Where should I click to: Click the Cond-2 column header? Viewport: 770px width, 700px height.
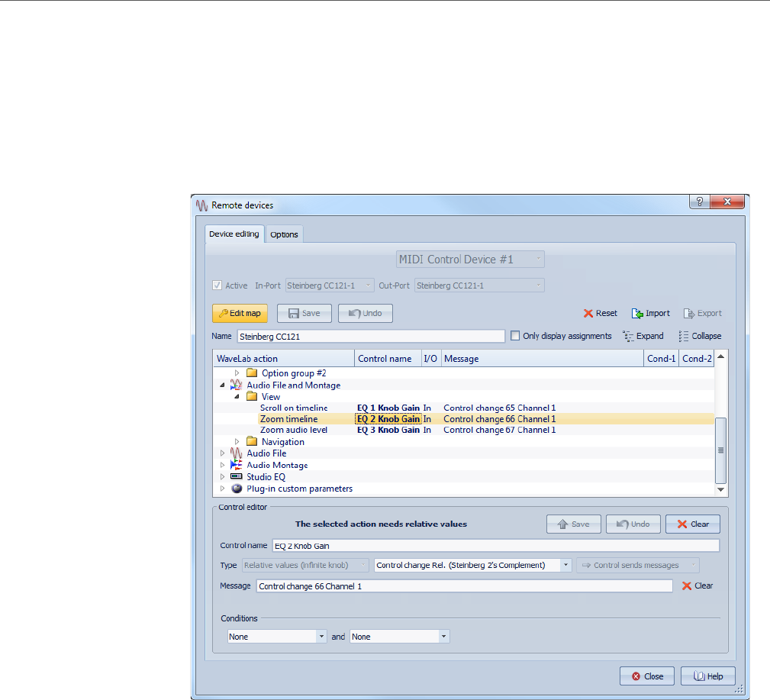point(697,359)
